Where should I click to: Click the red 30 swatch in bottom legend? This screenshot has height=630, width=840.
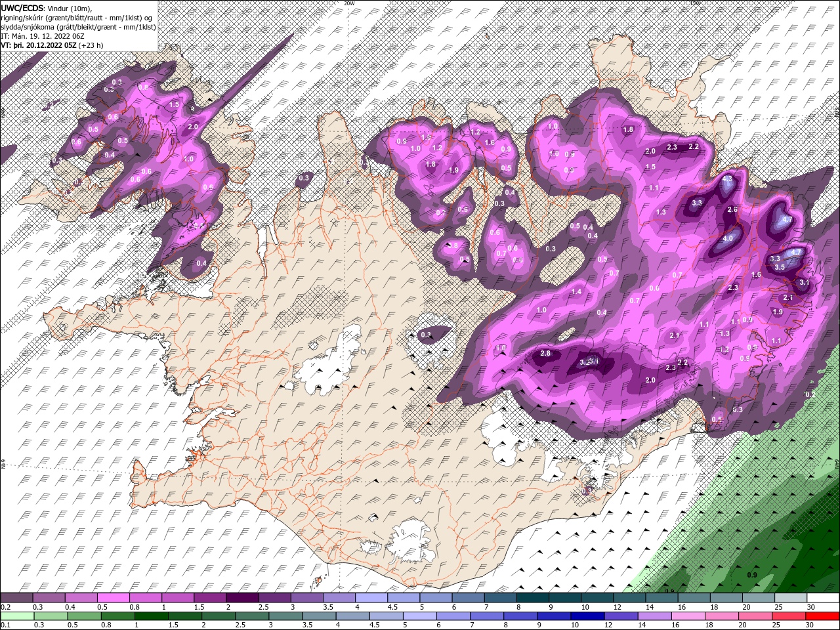(822, 616)
